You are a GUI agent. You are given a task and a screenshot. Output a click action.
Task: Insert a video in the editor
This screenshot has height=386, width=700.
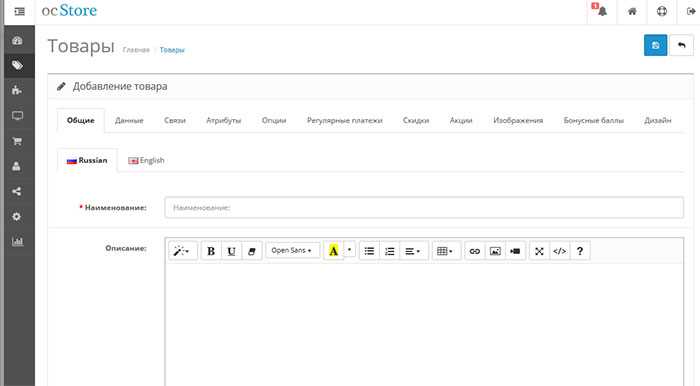[515, 251]
